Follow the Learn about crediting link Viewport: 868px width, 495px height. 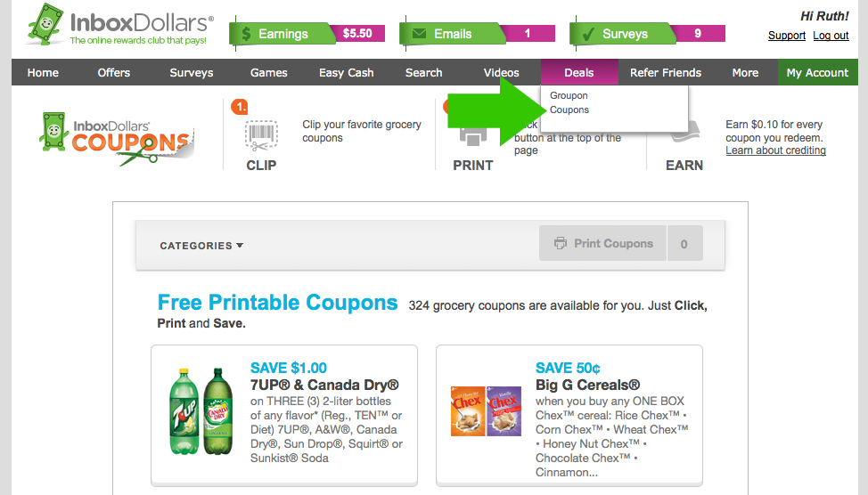[x=775, y=150]
